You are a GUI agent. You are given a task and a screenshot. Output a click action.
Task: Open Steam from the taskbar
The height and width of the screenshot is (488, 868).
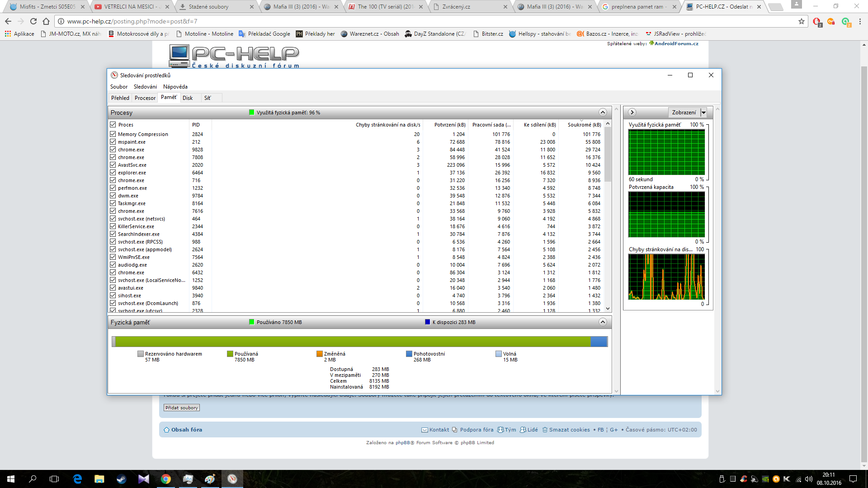(x=121, y=479)
